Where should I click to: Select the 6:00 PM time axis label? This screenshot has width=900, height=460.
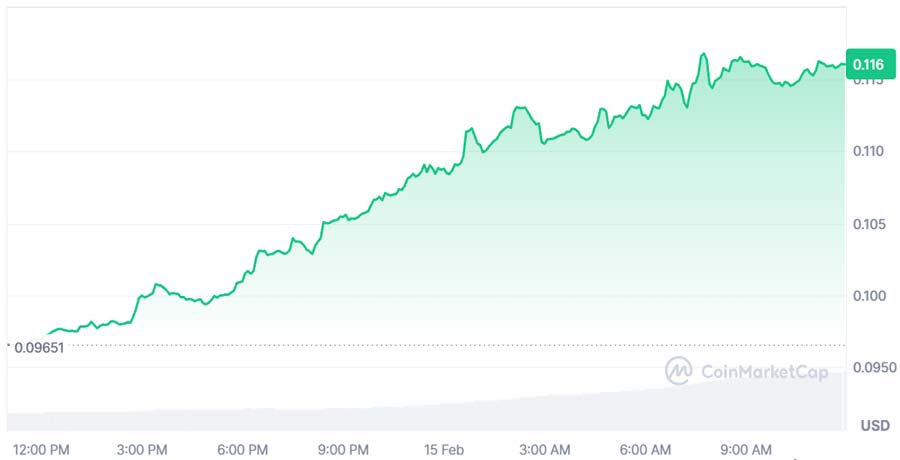click(x=243, y=448)
